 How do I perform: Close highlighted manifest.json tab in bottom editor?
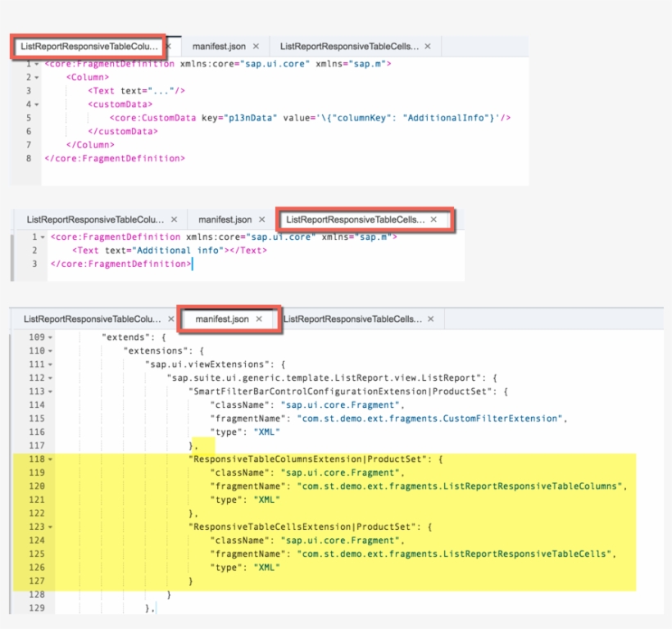point(258,319)
